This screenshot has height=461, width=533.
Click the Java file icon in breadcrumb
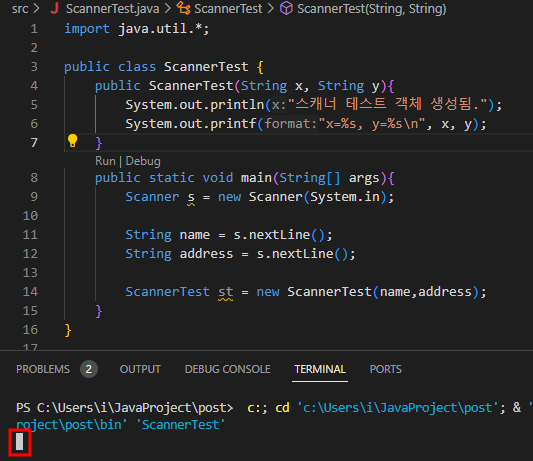coord(54,8)
